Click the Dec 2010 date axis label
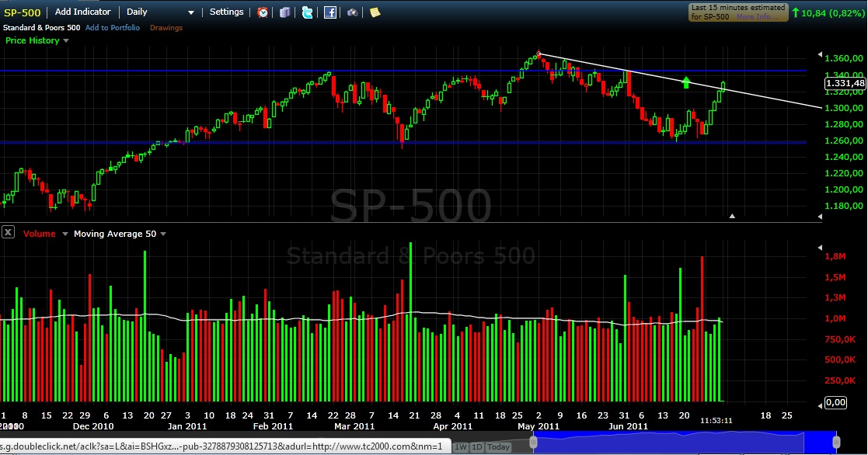 [93, 426]
